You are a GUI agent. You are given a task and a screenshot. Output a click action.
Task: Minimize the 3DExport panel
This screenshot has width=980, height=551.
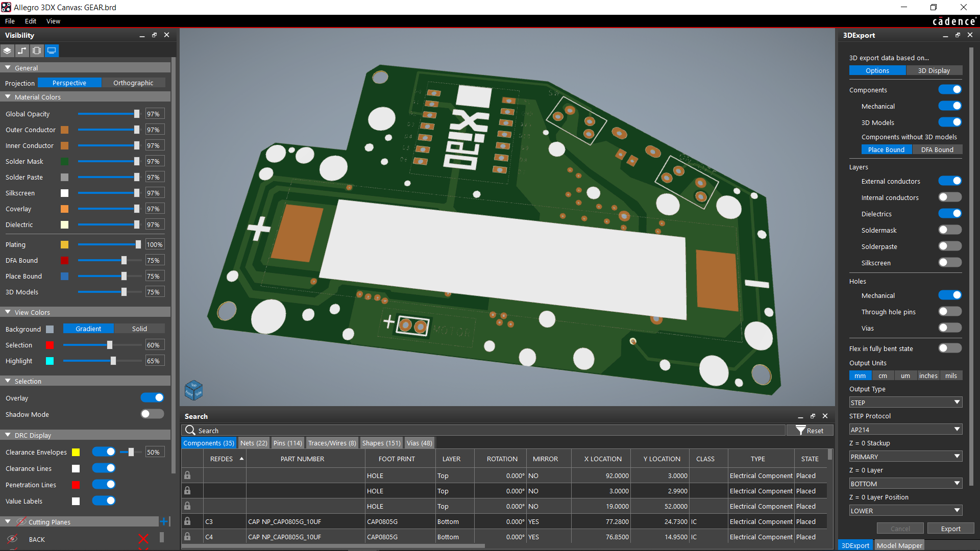[x=945, y=35]
